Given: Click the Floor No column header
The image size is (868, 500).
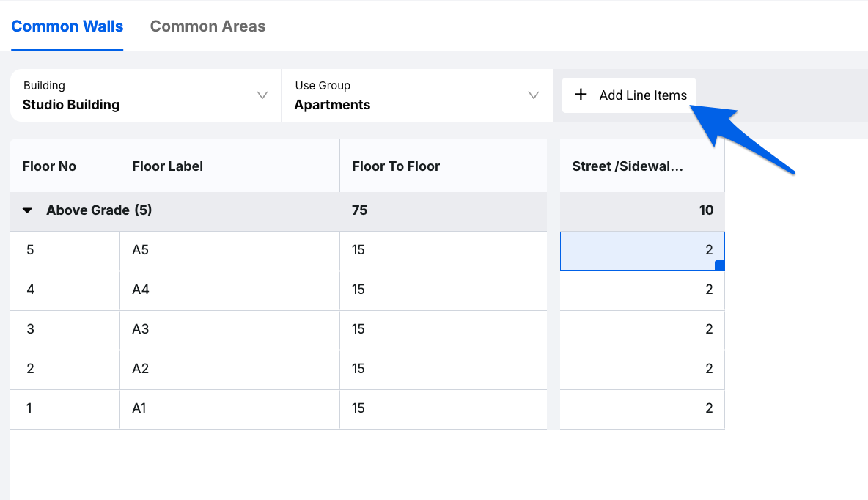Looking at the screenshot, I should pos(50,166).
